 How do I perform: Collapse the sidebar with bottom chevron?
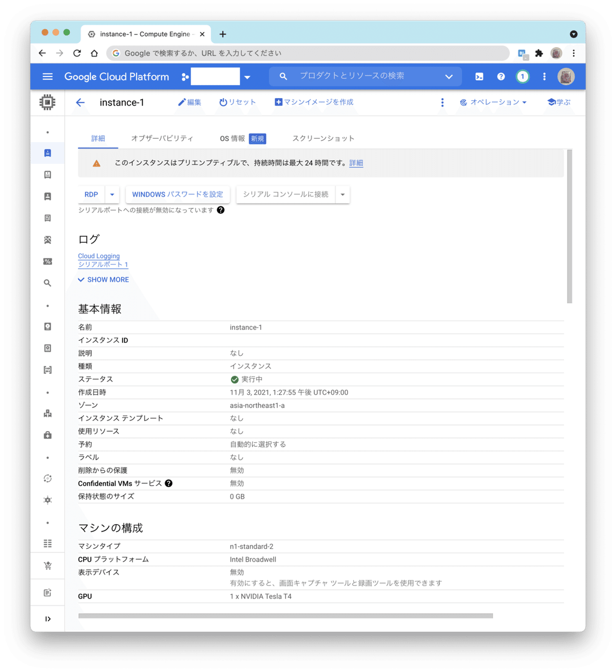click(x=47, y=618)
